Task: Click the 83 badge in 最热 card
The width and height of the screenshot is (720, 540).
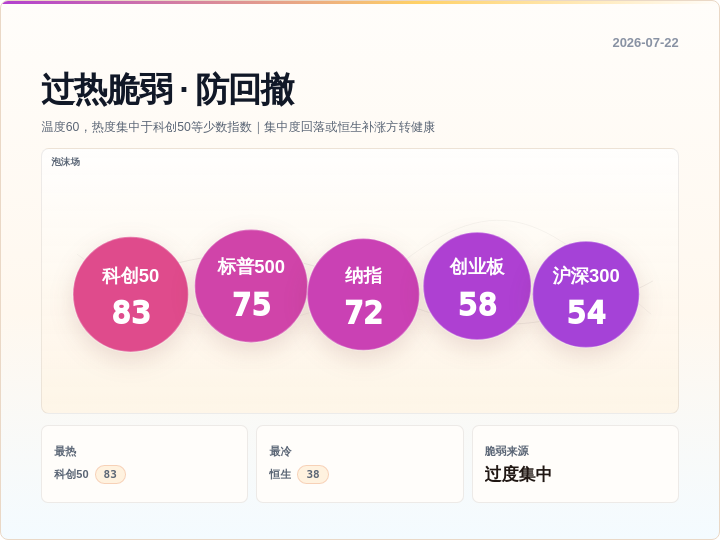Action: point(110,474)
